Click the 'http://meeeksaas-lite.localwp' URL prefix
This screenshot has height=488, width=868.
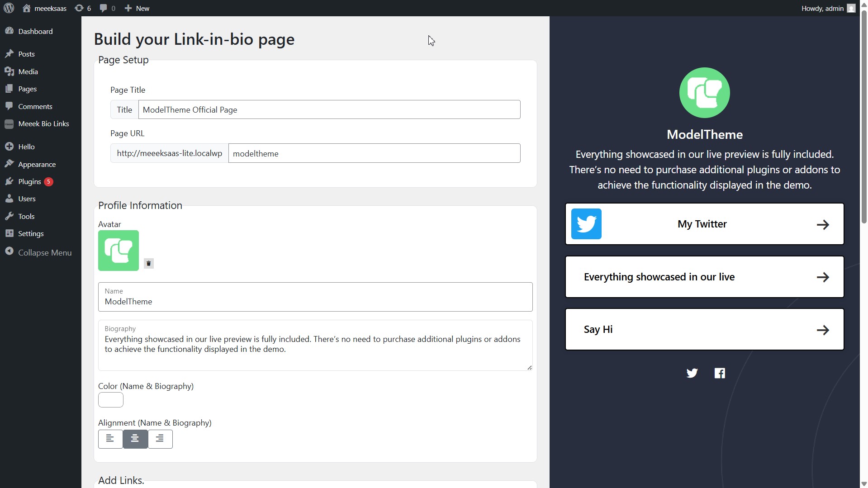169,153
